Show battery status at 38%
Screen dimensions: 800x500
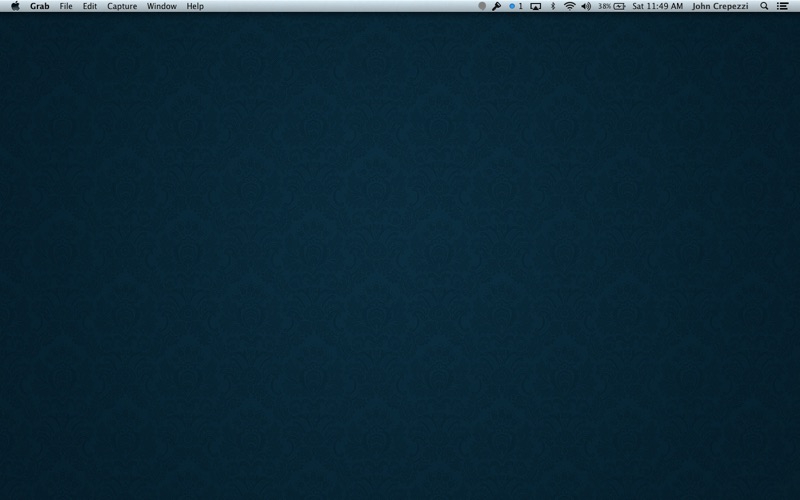pyautogui.click(x=612, y=6)
